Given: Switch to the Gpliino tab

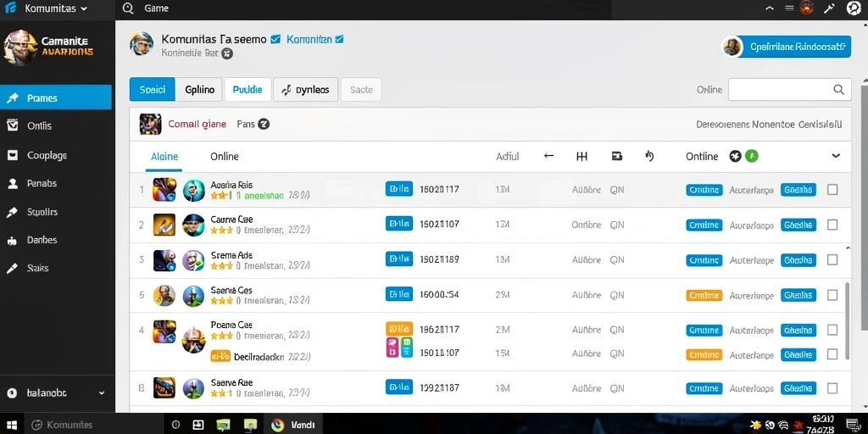Looking at the screenshot, I should point(199,90).
